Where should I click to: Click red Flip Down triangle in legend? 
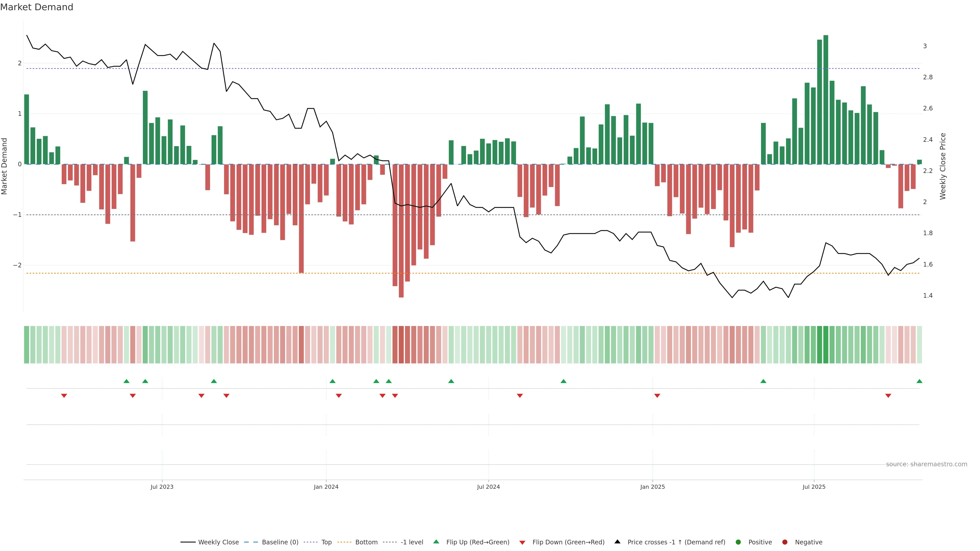pyautogui.click(x=522, y=543)
